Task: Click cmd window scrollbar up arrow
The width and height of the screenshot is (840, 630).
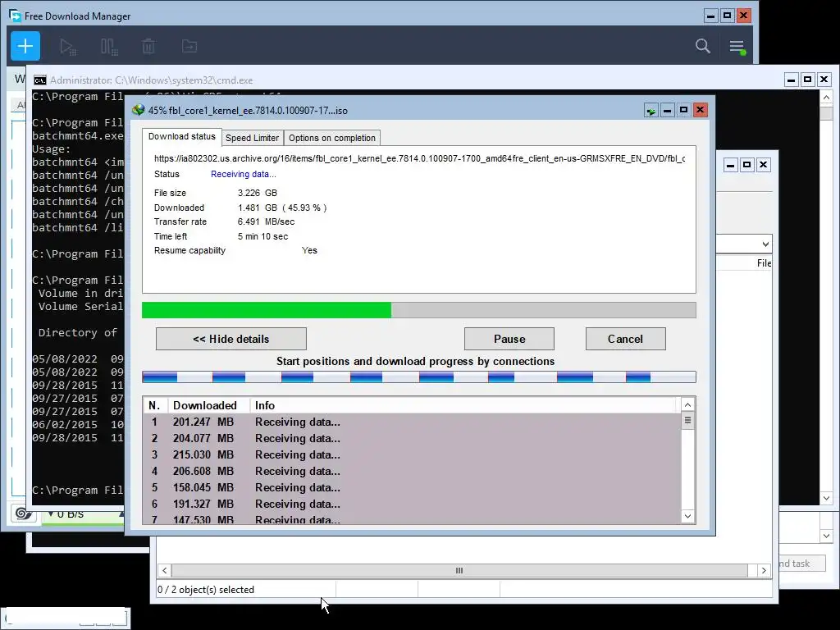Action: 826,98
